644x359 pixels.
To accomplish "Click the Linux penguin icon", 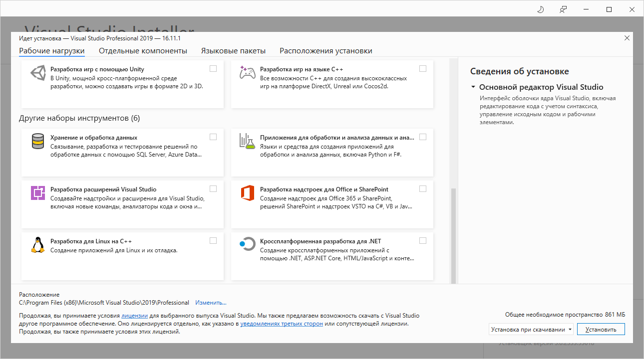I will (38, 245).
